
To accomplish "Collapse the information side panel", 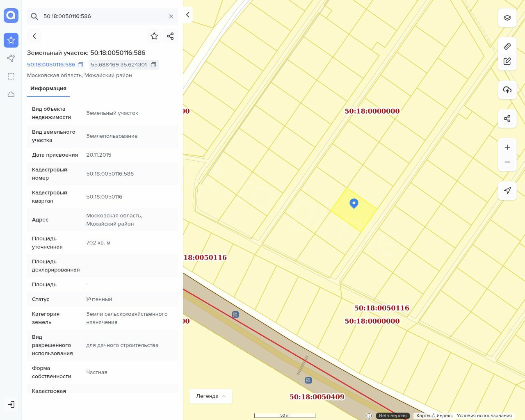I will 187,15.
